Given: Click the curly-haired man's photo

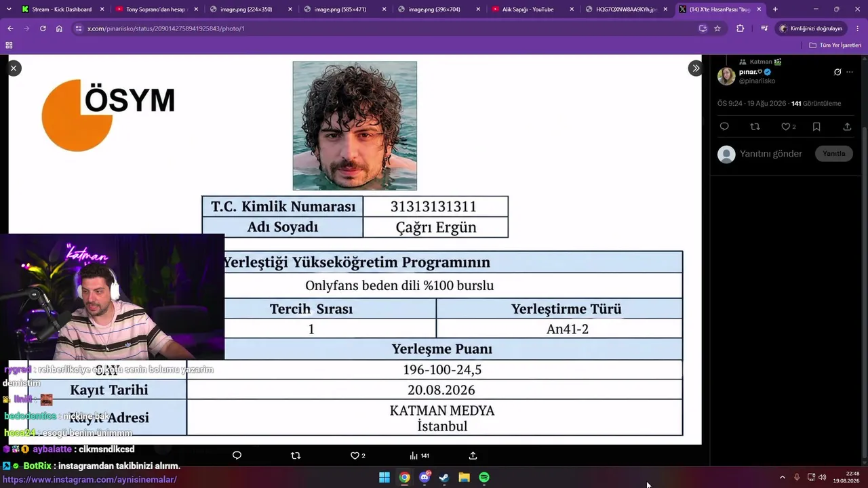Looking at the screenshot, I should pos(355,126).
